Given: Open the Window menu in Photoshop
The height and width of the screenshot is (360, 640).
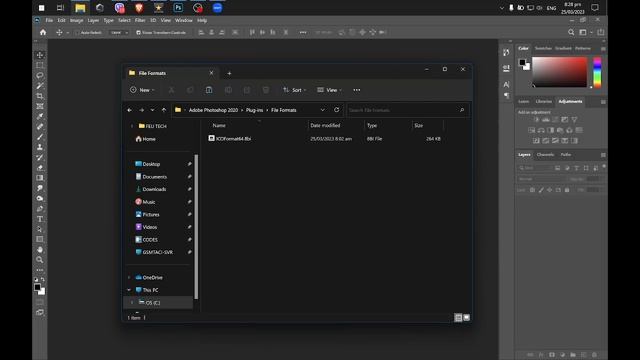Looking at the screenshot, I should (184, 20).
